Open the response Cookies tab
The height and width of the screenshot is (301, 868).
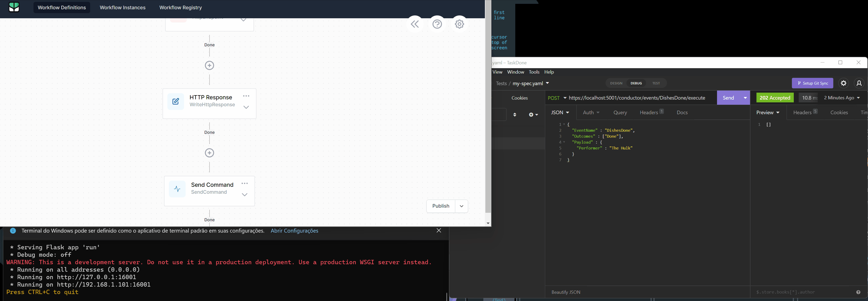point(839,113)
